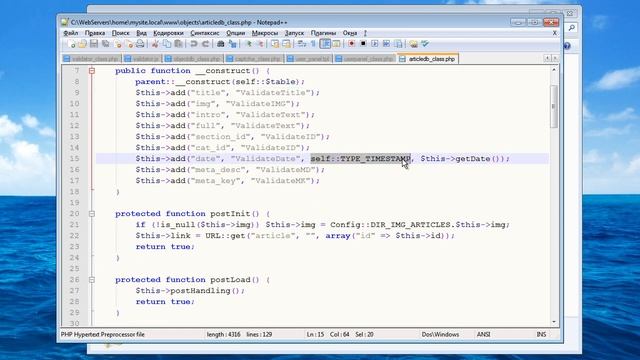Switch to the userpanel_class.php tab

[364, 59]
